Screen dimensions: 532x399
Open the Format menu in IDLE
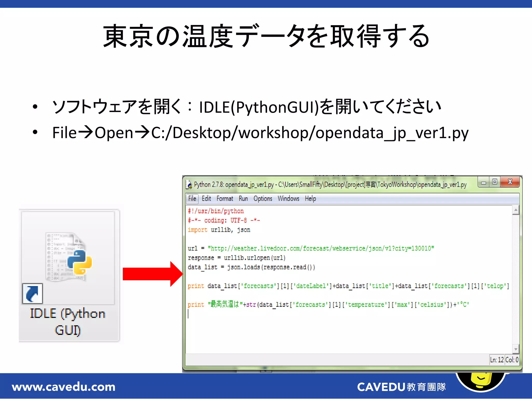click(x=225, y=198)
